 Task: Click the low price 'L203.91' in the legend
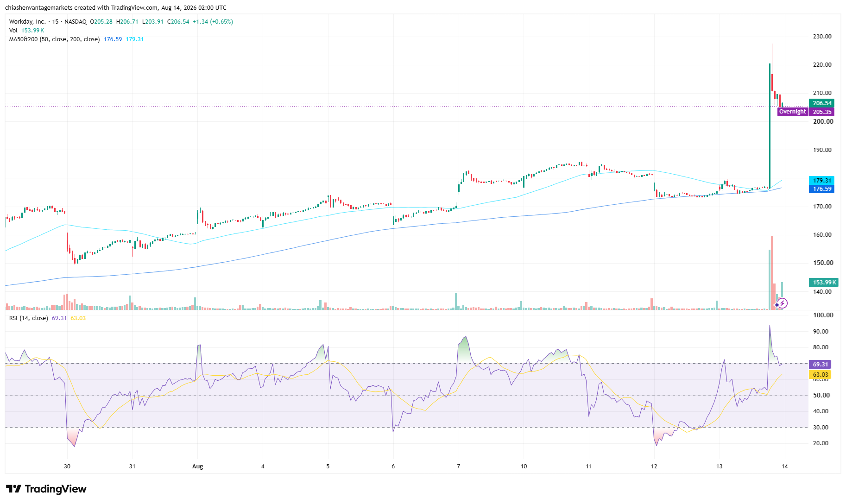click(x=152, y=22)
